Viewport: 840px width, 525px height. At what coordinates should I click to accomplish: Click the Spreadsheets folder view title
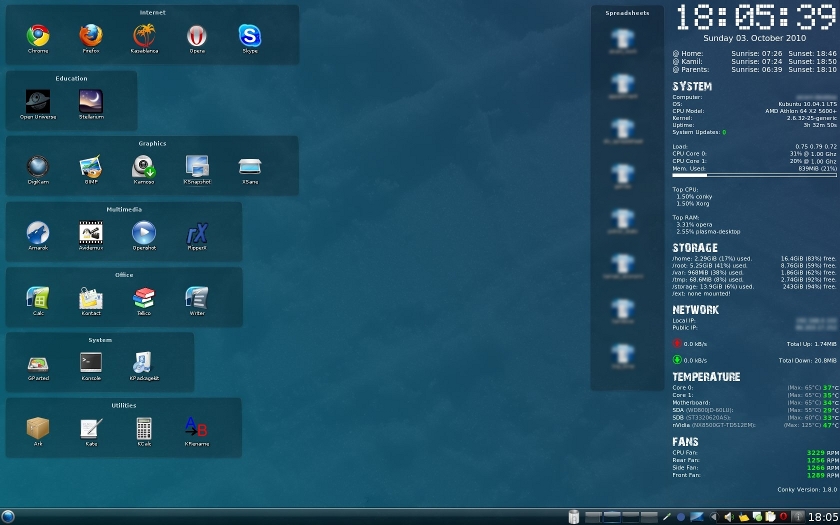tap(627, 13)
